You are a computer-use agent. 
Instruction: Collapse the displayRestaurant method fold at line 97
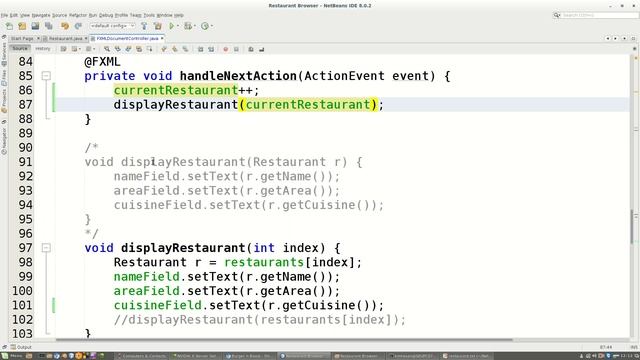pos(46,248)
